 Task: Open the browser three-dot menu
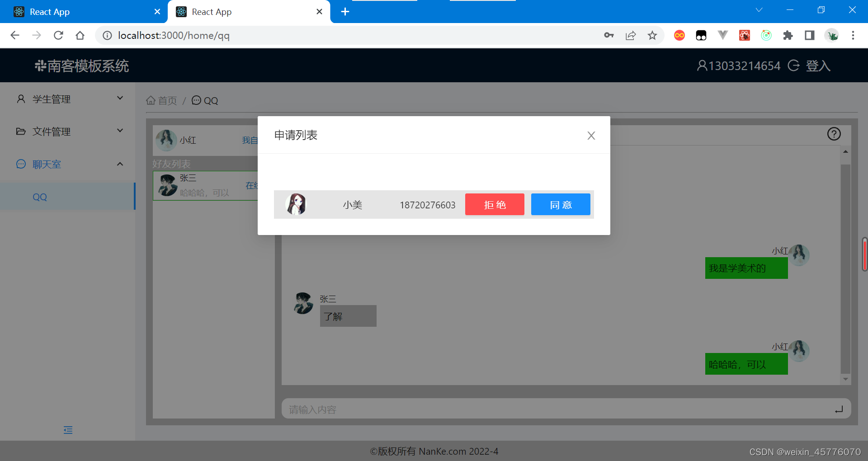pos(853,35)
